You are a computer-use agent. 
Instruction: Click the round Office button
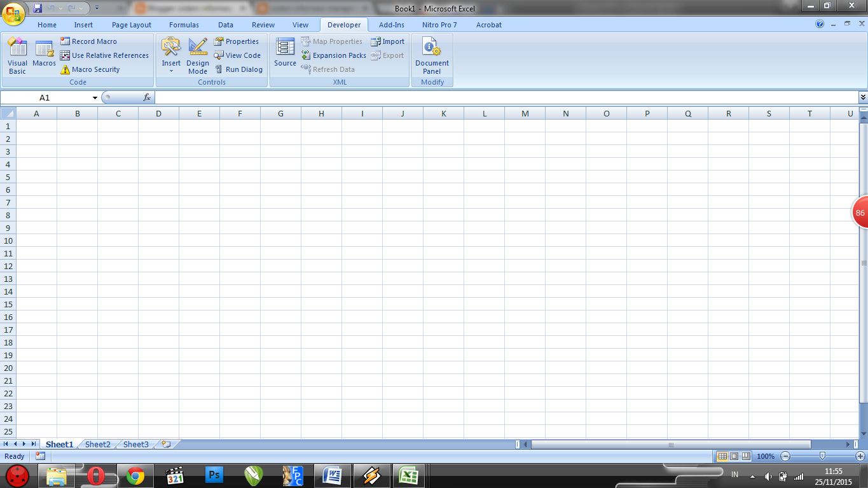pos(13,13)
